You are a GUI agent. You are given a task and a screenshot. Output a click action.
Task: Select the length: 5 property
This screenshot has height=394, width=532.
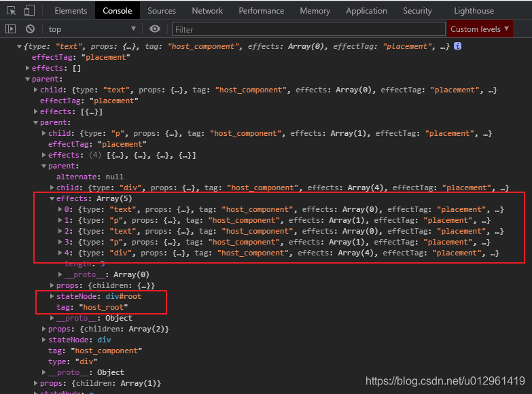point(85,264)
